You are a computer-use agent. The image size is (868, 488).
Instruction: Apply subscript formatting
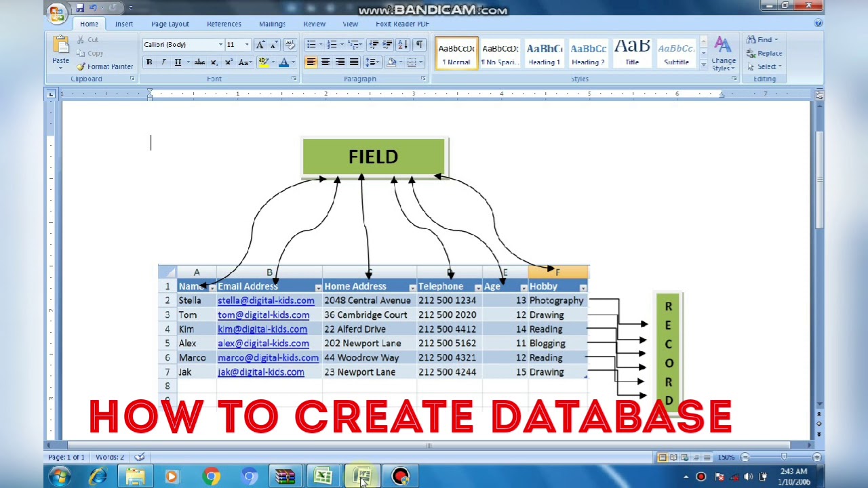(214, 62)
